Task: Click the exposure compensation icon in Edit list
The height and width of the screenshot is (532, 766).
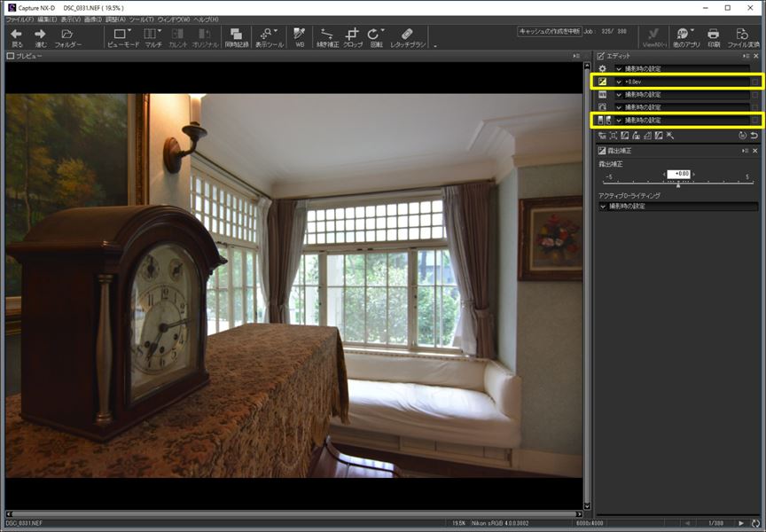Action: coord(602,82)
